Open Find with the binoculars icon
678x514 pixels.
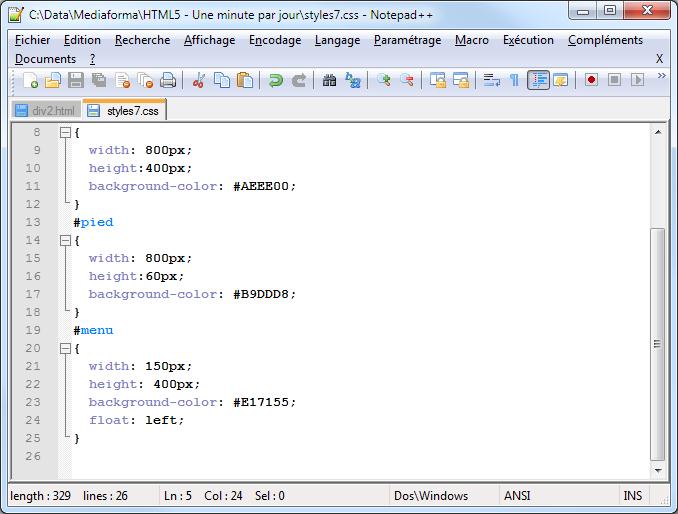(x=329, y=80)
